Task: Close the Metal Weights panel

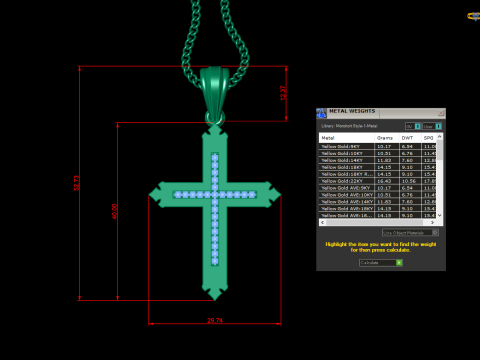Action: pyautogui.click(x=441, y=113)
